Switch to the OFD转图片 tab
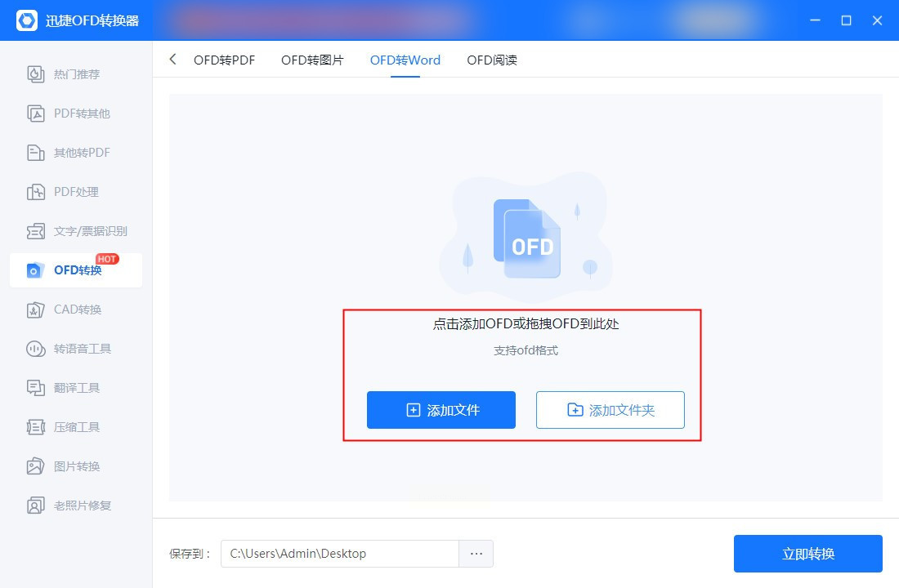 (x=312, y=60)
